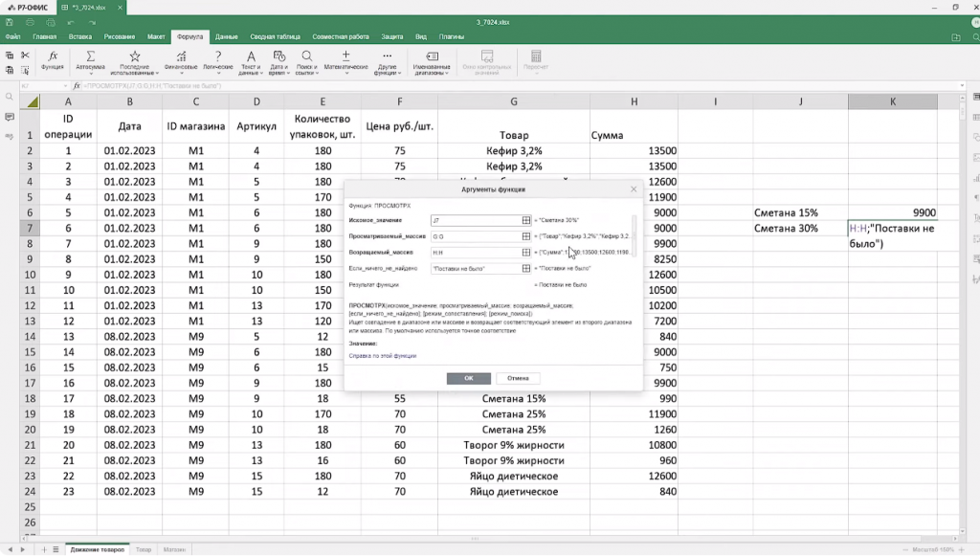This screenshot has width=980, height=556.
Task: Click the range selector icon for Возвращаемый_массив
Action: [x=526, y=253]
